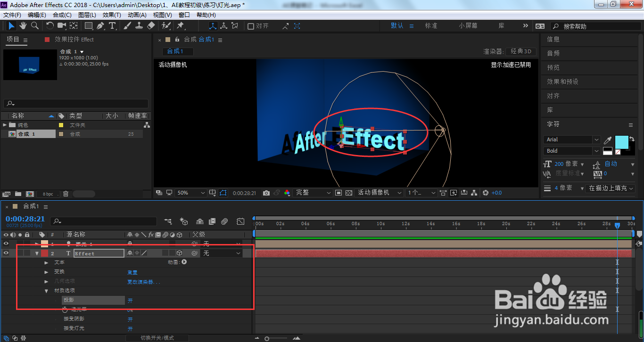Open show channel and color management icon
The image size is (644, 342).
[287, 193]
